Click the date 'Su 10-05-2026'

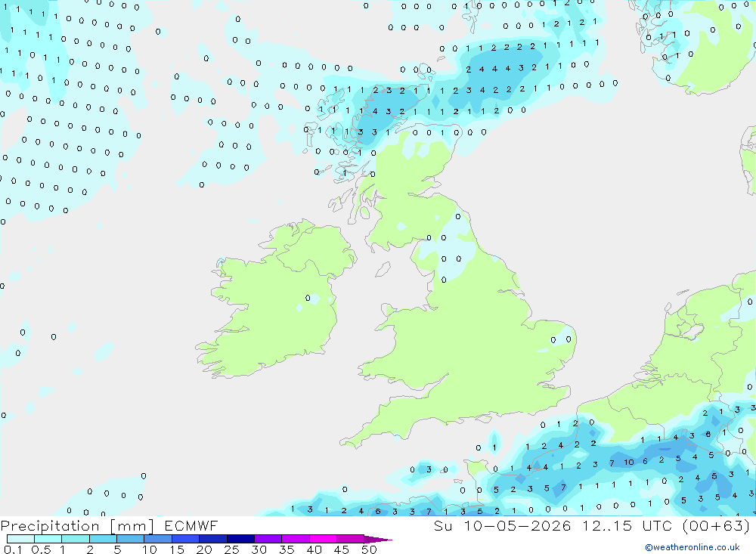coord(502,526)
